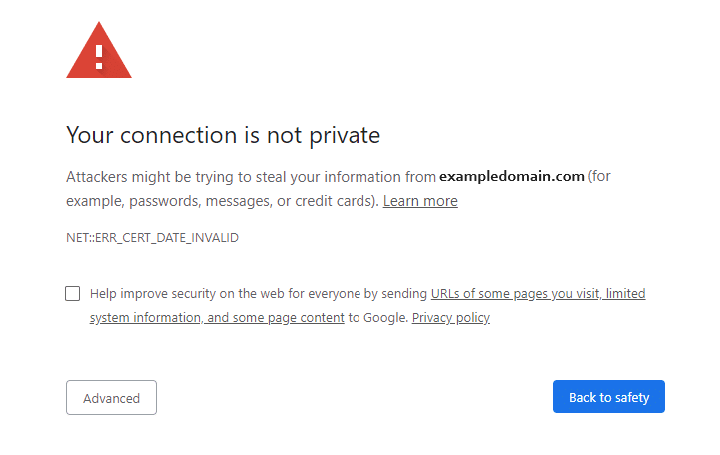
Task: Click the "Your connection is not private" heading
Action: (223, 135)
